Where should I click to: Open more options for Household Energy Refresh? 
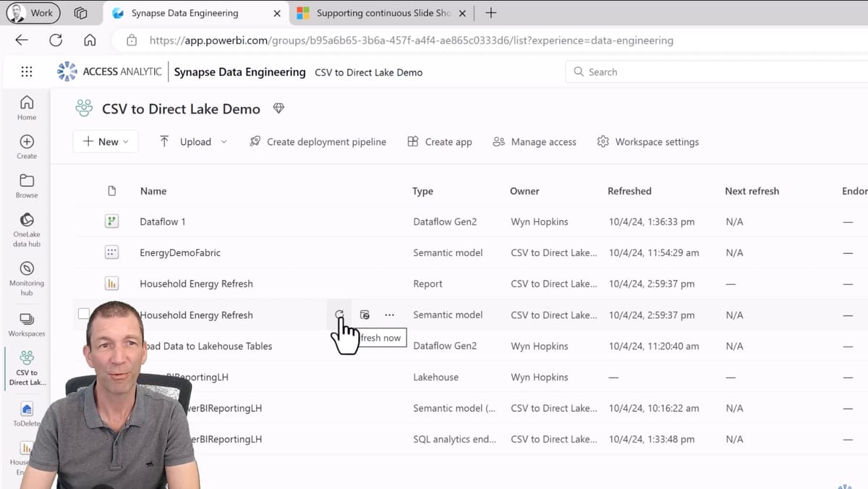(x=390, y=315)
